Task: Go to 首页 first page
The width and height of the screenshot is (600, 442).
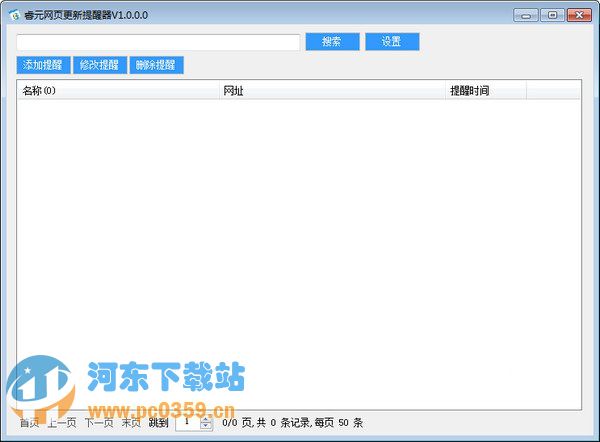Action: point(29,423)
